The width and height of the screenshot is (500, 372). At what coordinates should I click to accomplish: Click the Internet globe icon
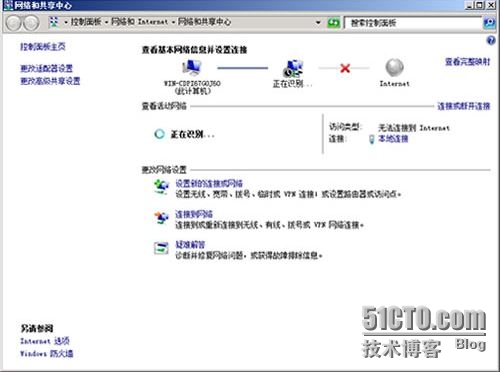coord(394,68)
